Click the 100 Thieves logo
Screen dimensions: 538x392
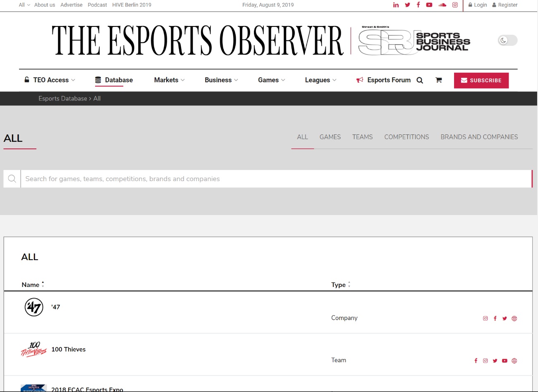pos(34,349)
